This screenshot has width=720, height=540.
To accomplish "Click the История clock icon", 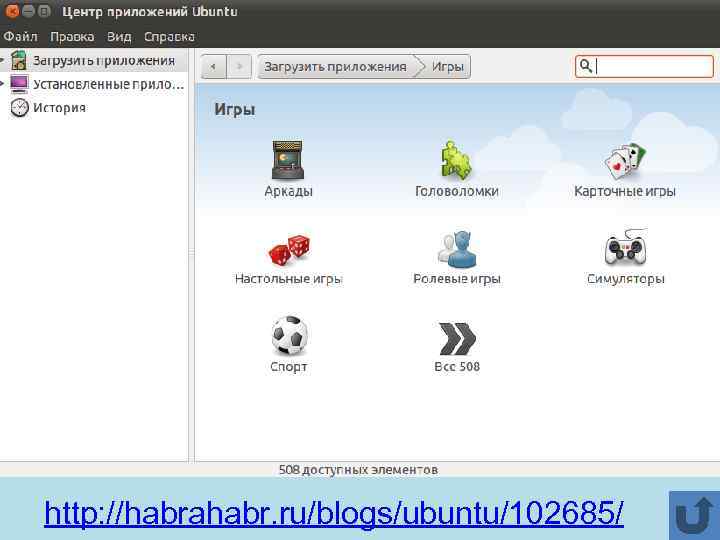I will point(19,107).
